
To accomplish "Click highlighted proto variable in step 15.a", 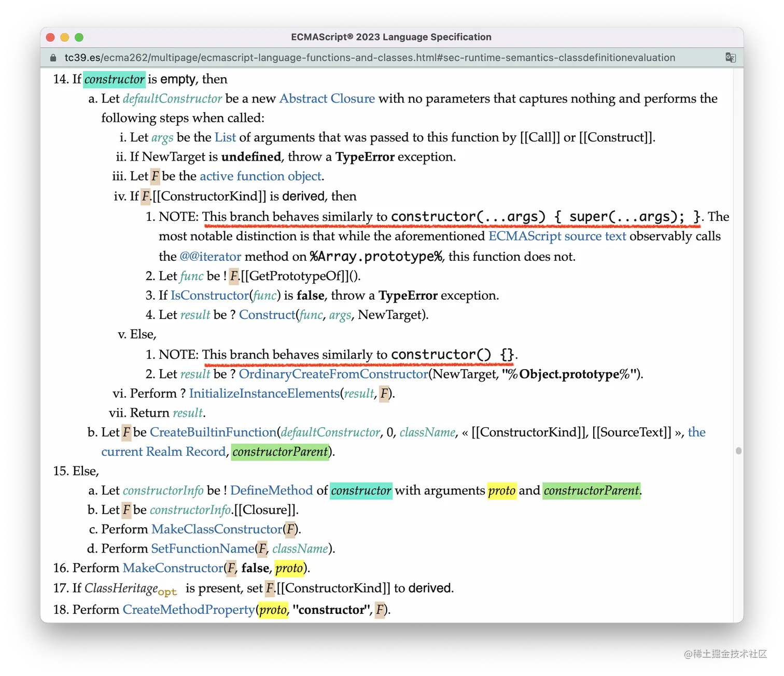I will (502, 490).
